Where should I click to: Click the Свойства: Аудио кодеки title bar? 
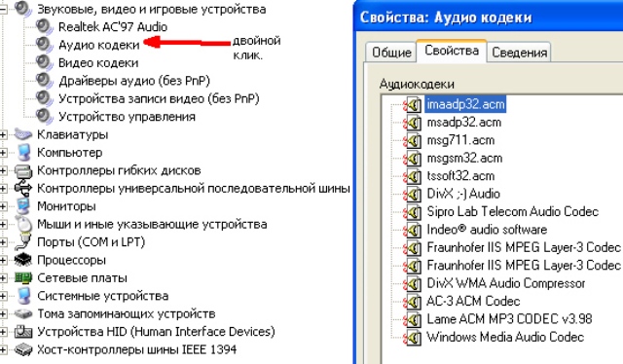pyautogui.click(x=488, y=18)
